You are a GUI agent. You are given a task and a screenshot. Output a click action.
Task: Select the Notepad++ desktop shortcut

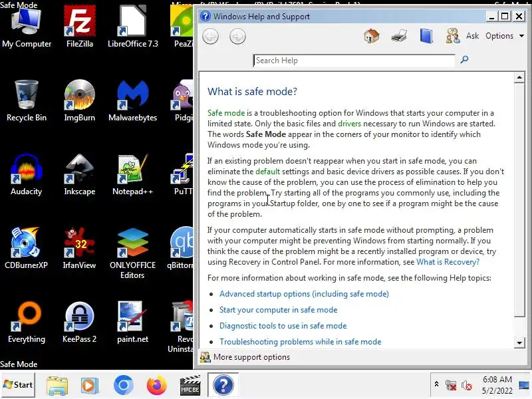(x=132, y=175)
